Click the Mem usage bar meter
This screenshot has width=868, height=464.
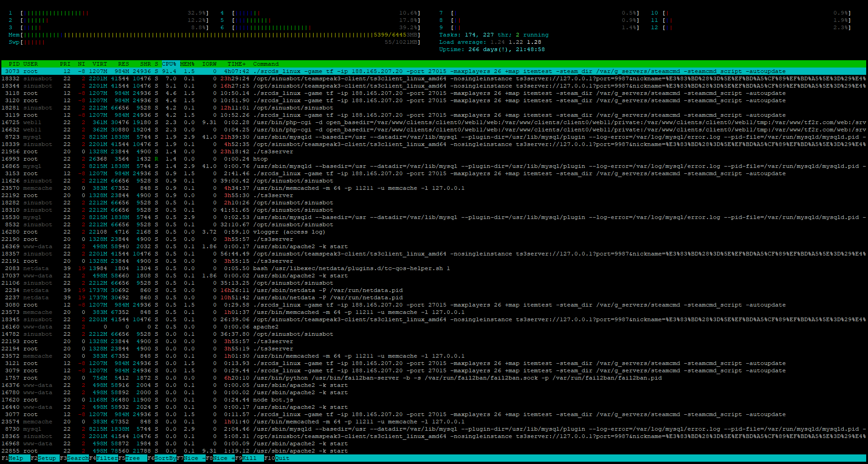pos(214,35)
